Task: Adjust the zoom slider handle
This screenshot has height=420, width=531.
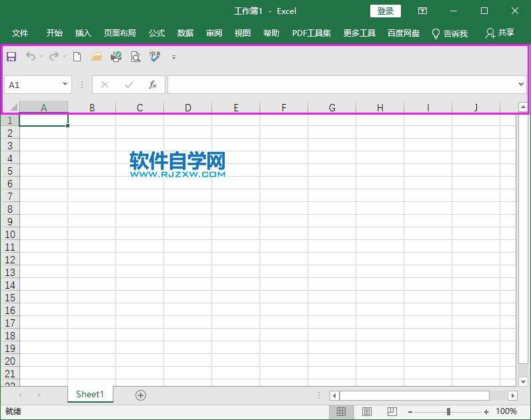Action: click(x=448, y=411)
